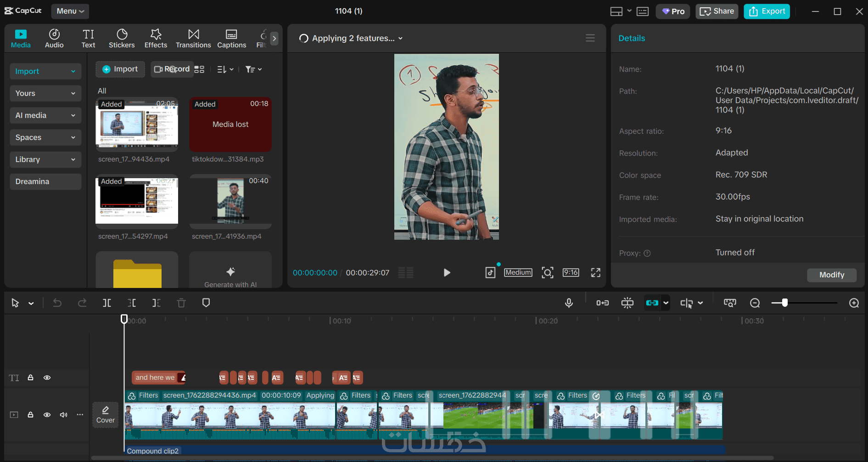The width and height of the screenshot is (868, 462).
Task: Switch to the Audio tab
Action: [x=54, y=38]
